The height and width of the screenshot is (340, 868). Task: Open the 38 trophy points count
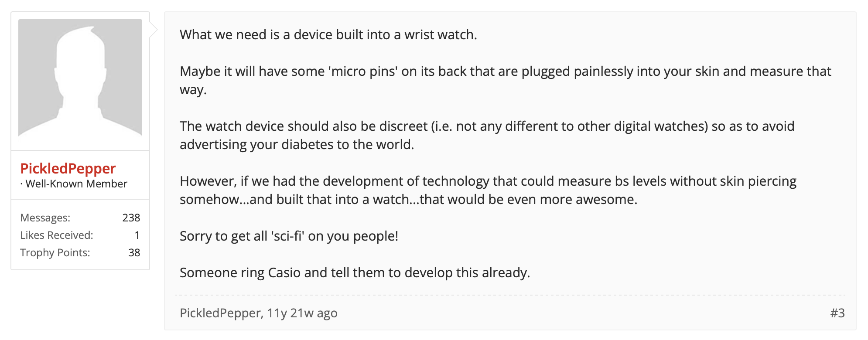point(134,252)
